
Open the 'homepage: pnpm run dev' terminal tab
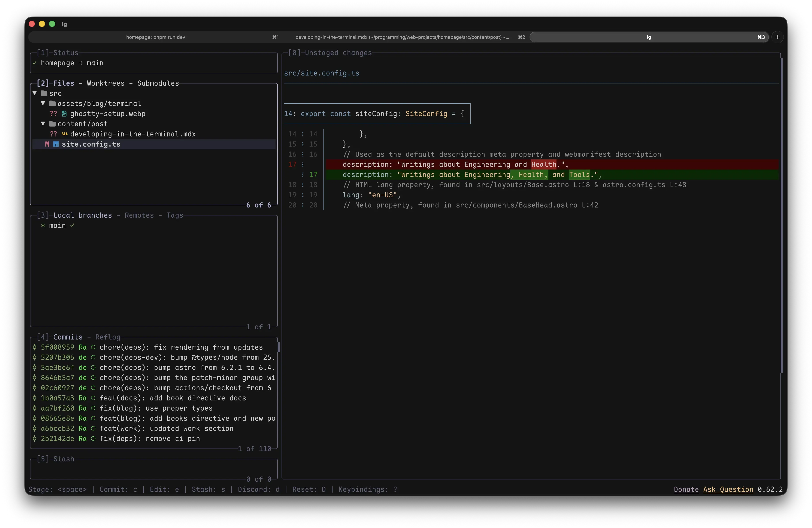click(x=156, y=37)
